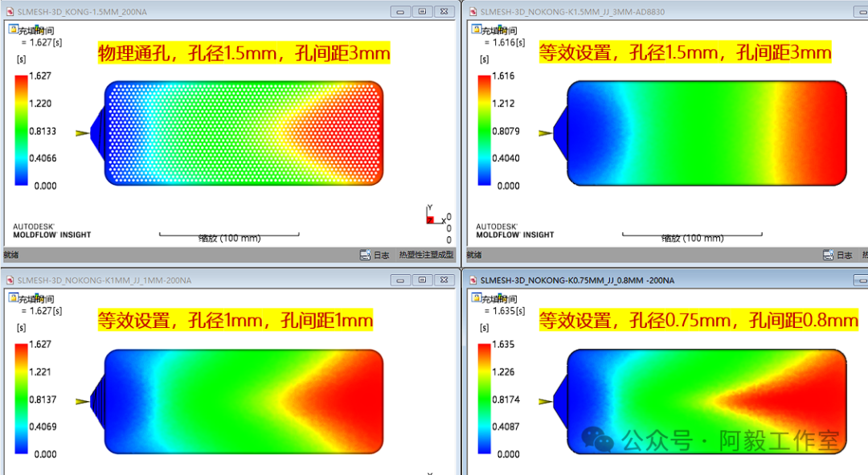Click the title text SLMESH-3D_KONG-1.5MM_200NA
Image resolution: width=868 pixels, height=475 pixels.
pyautogui.click(x=82, y=11)
